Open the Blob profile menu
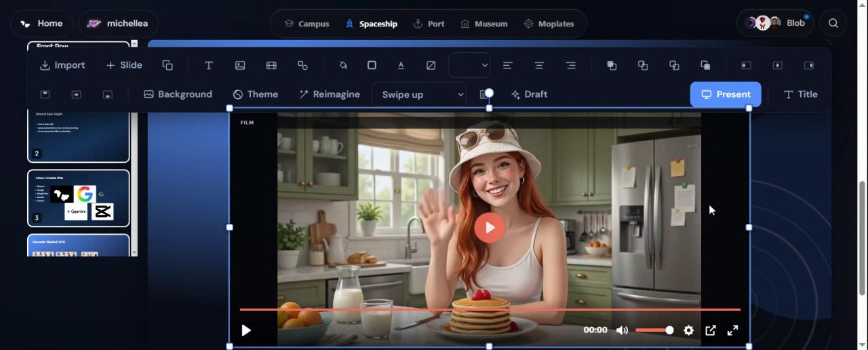868x350 pixels. point(775,24)
